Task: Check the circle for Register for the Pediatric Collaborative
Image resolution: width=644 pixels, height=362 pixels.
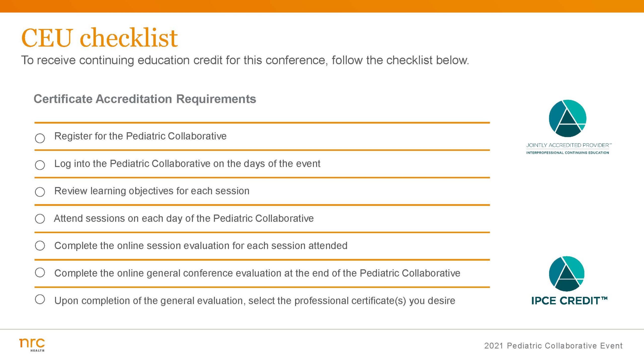Action: [40, 138]
